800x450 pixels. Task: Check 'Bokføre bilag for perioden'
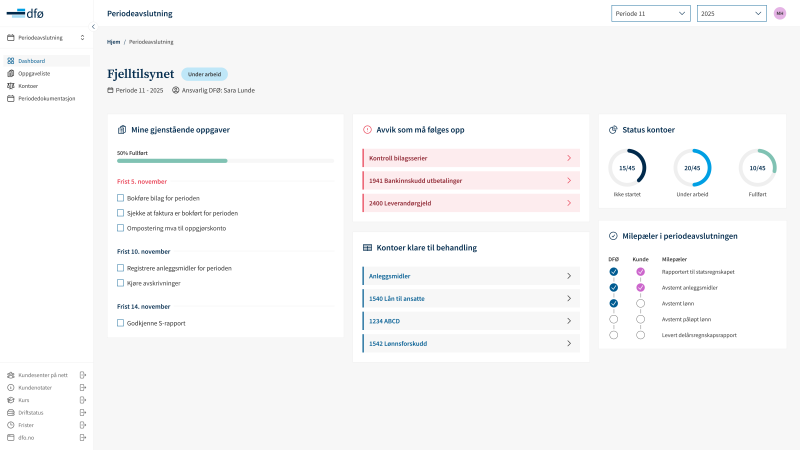pyautogui.click(x=120, y=198)
